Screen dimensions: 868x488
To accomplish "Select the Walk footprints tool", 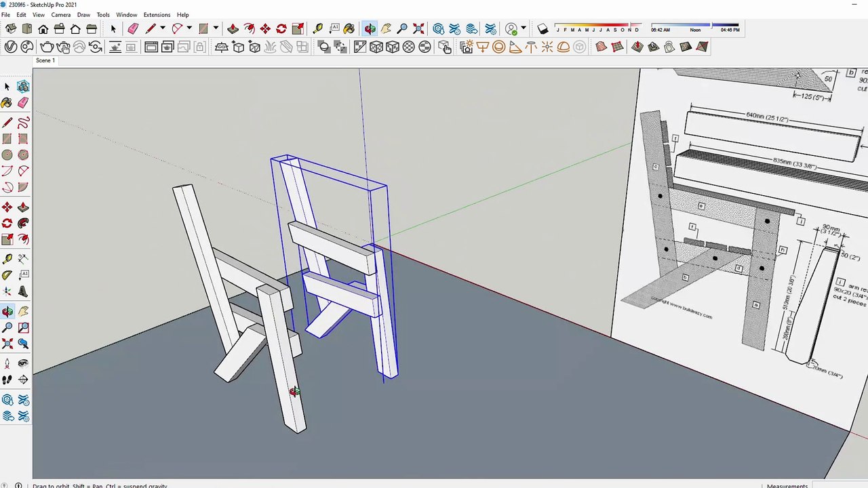I will coord(7,380).
